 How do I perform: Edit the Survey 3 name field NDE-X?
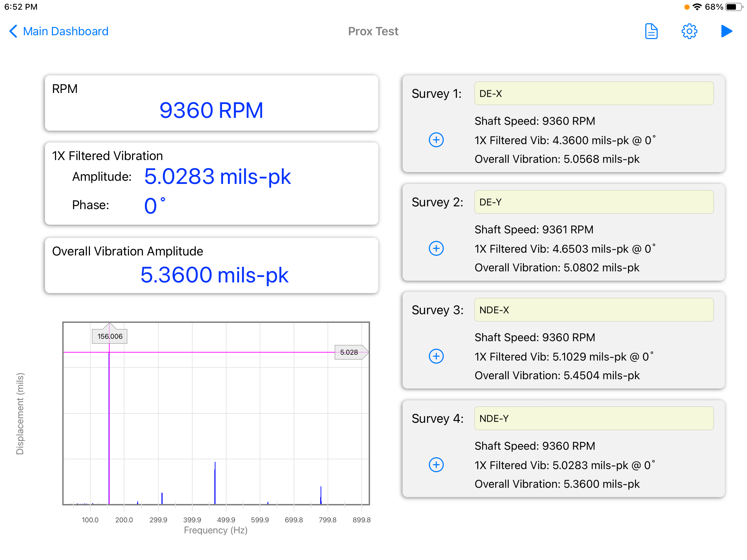pos(594,310)
